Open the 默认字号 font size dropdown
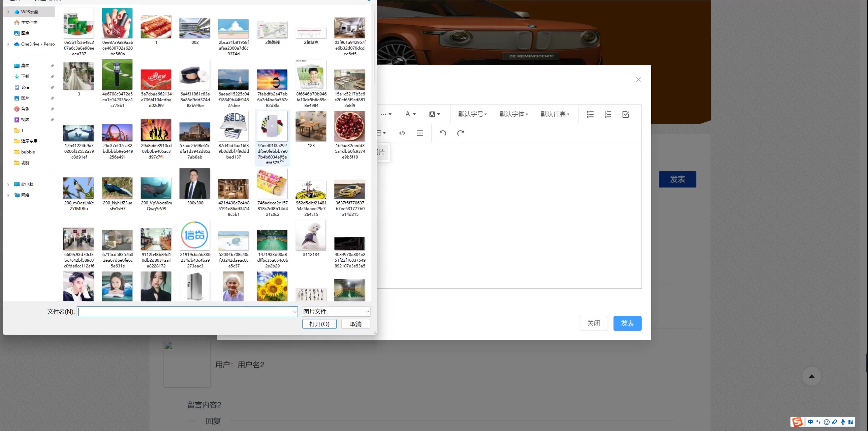The width and height of the screenshot is (868, 431). click(472, 114)
